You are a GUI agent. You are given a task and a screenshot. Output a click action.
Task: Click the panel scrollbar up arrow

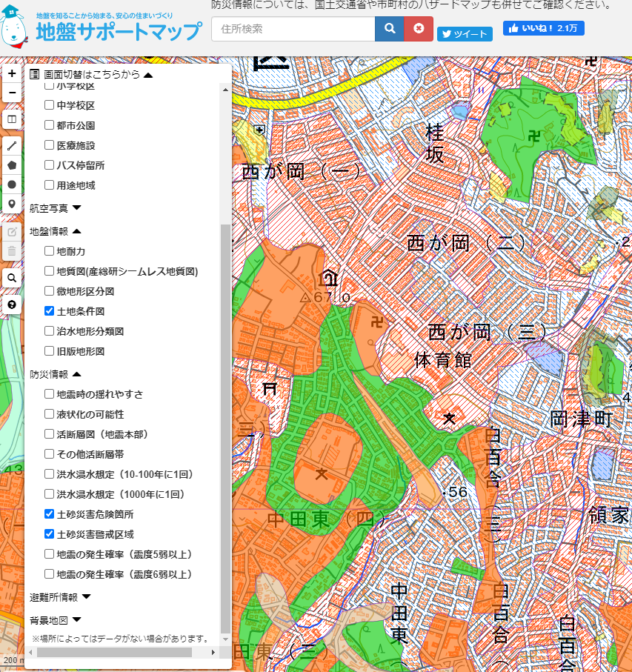coord(225,90)
